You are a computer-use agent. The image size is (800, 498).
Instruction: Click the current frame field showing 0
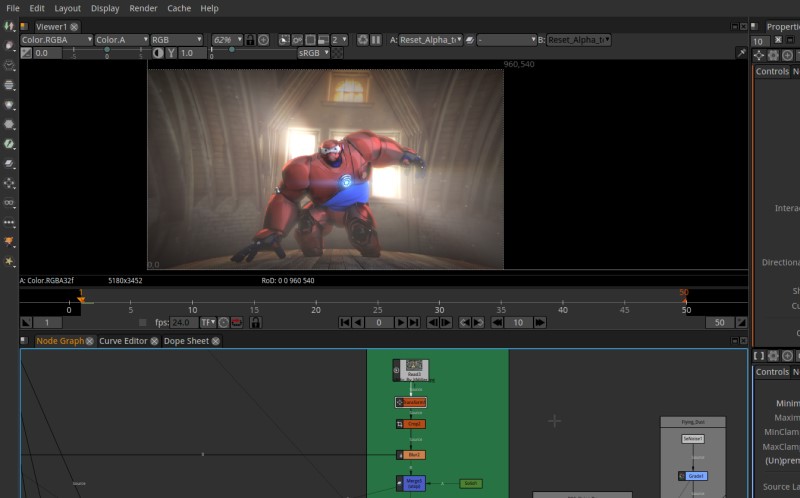(x=379, y=322)
